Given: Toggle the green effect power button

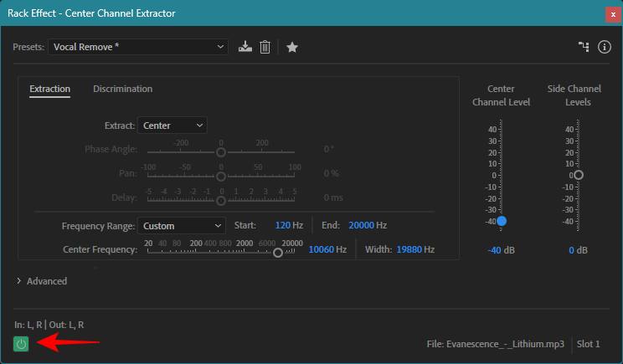Looking at the screenshot, I should 21,343.
